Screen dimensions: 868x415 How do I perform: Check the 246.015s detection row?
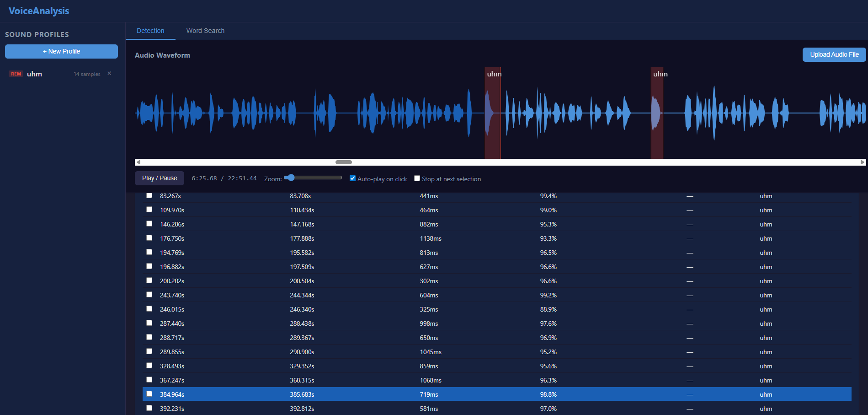(149, 309)
